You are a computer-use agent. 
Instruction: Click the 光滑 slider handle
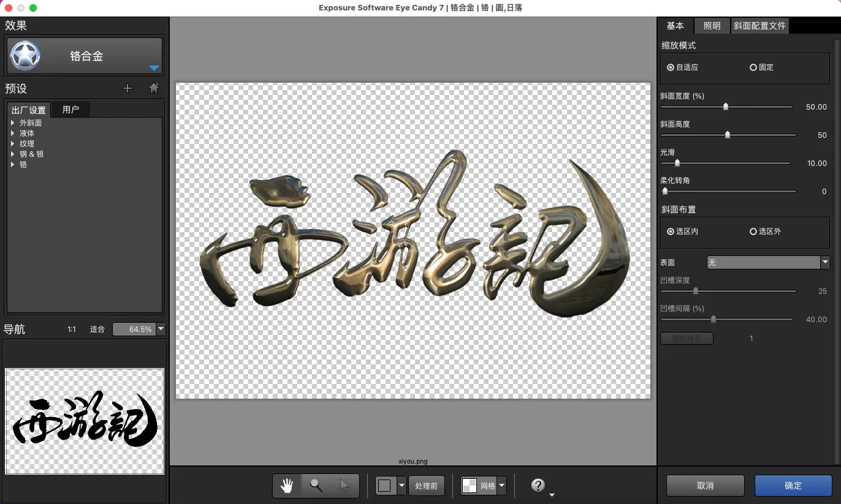677,163
